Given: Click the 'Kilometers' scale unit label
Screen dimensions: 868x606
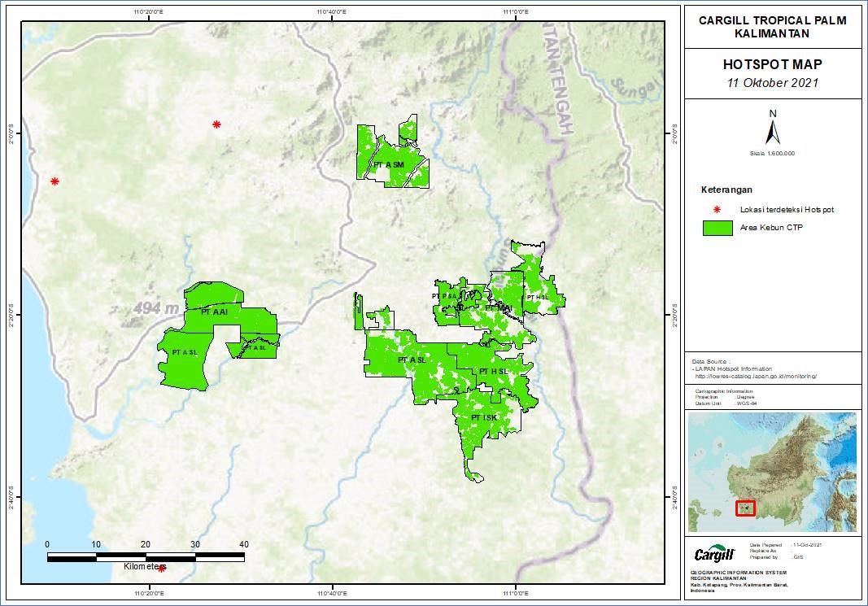Looking at the screenshot, I should pos(145,567).
